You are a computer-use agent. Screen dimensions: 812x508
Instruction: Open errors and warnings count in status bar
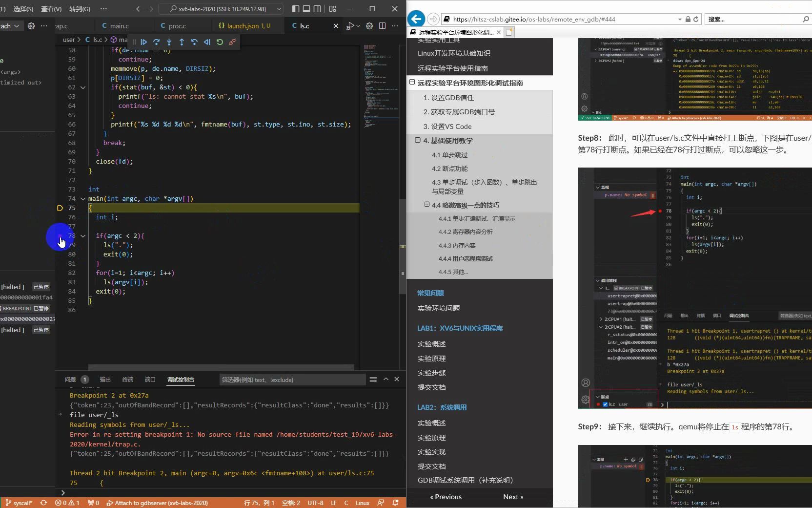[x=67, y=503]
